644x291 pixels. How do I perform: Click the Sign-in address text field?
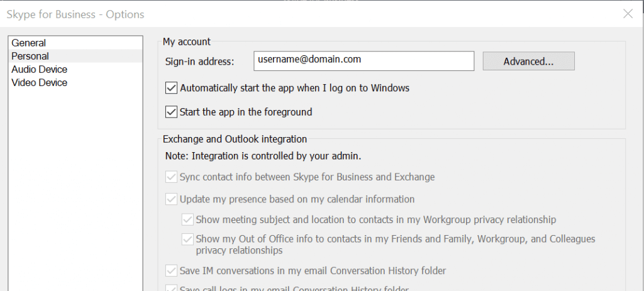(x=364, y=61)
